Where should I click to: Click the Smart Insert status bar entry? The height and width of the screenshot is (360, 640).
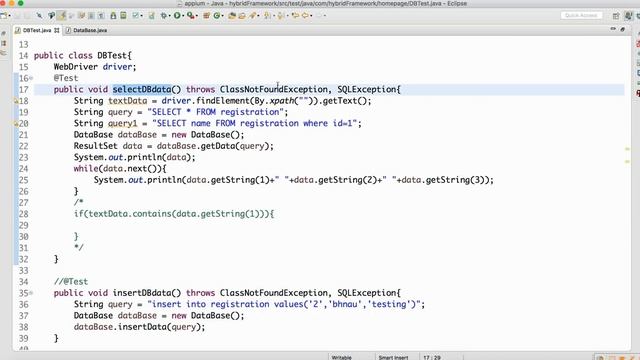(x=393, y=357)
